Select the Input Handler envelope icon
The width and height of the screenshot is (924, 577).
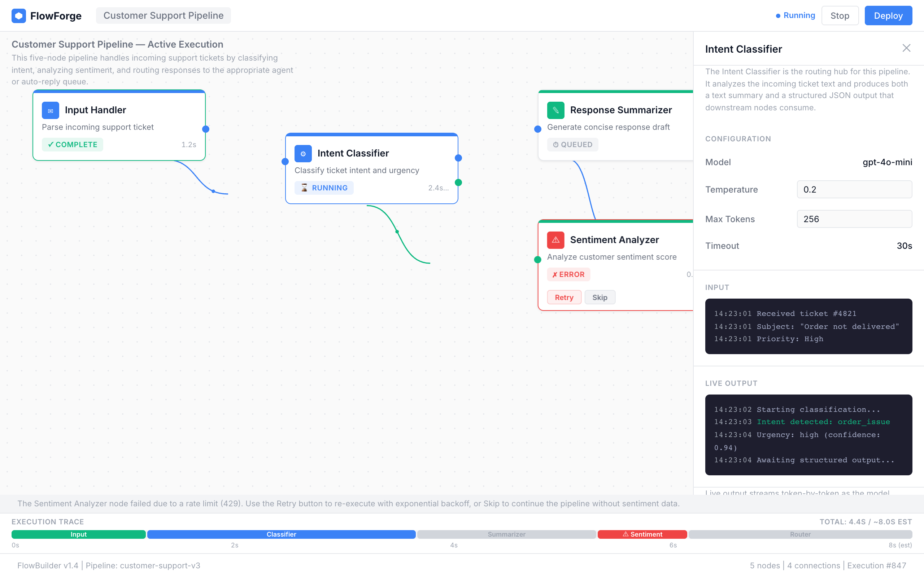[51, 110]
